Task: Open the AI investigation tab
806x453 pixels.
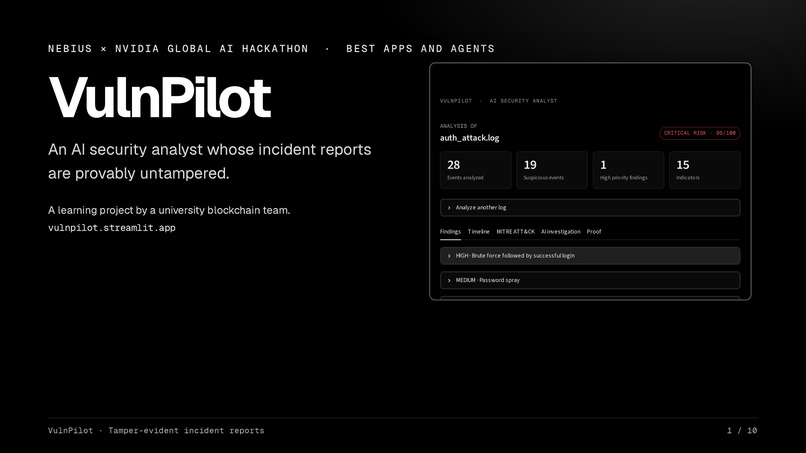Action: (x=560, y=232)
